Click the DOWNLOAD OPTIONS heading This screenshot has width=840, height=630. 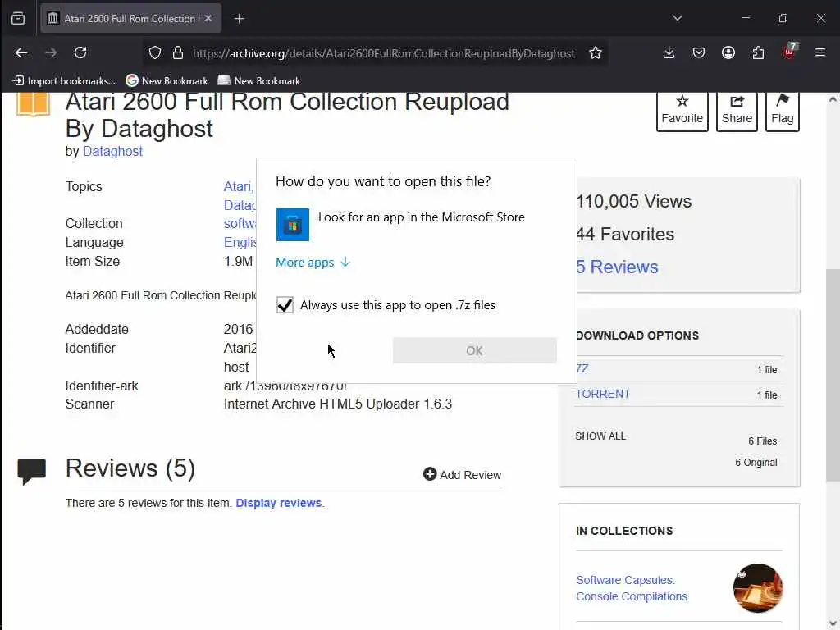[x=637, y=336]
